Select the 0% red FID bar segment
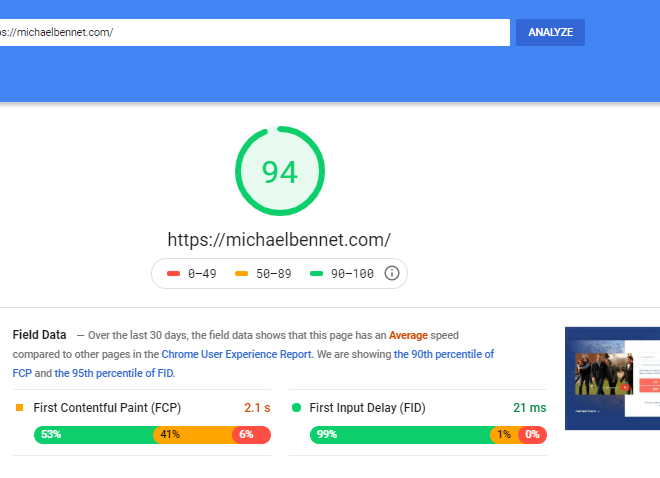The image size is (660, 478). (533, 435)
